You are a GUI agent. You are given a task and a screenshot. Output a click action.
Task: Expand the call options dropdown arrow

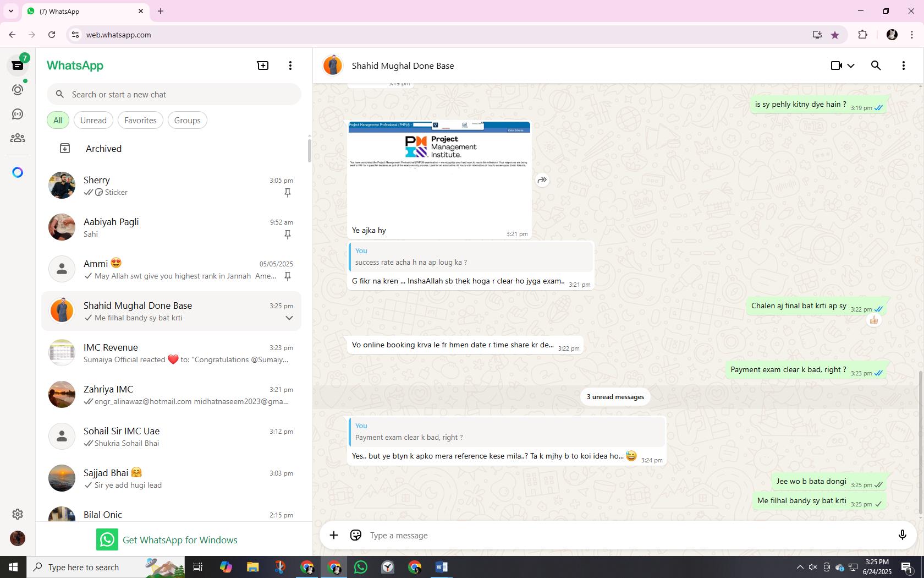click(851, 66)
